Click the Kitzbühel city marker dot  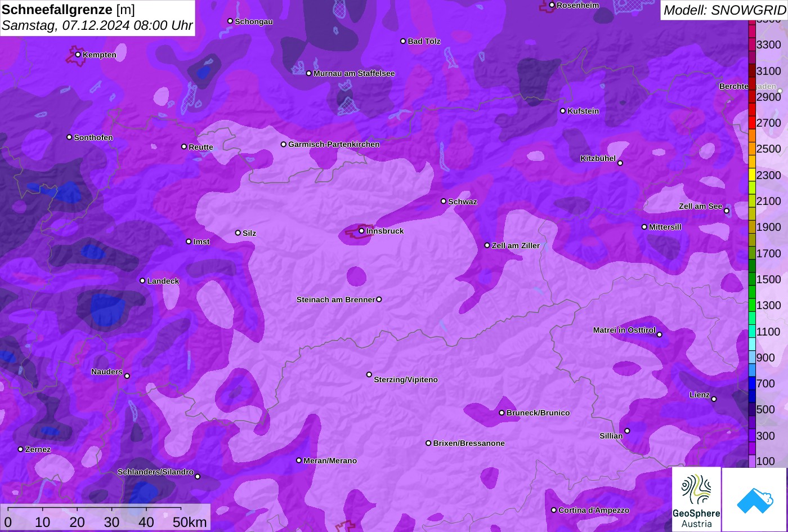point(620,163)
